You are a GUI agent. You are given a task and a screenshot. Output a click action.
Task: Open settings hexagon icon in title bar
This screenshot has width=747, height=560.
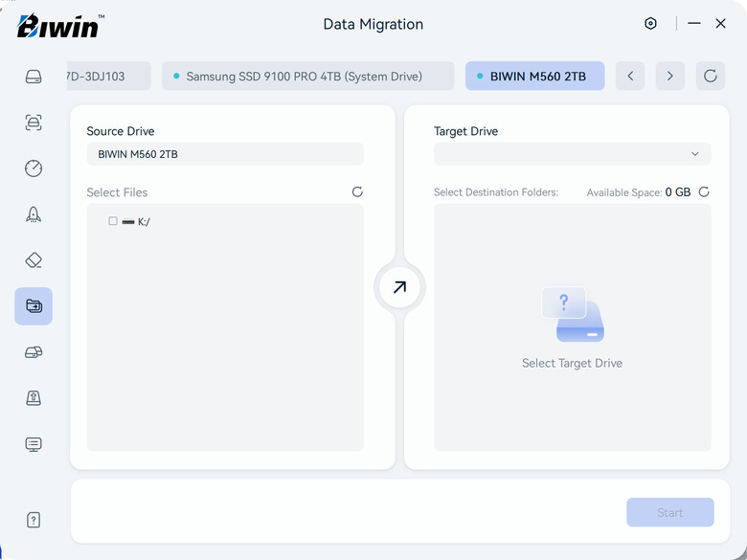(x=650, y=23)
